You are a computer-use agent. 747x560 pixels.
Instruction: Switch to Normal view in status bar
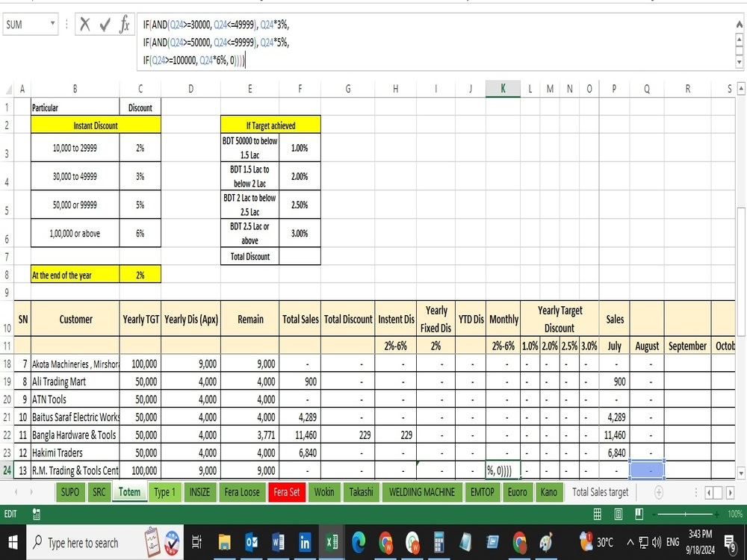point(597,514)
